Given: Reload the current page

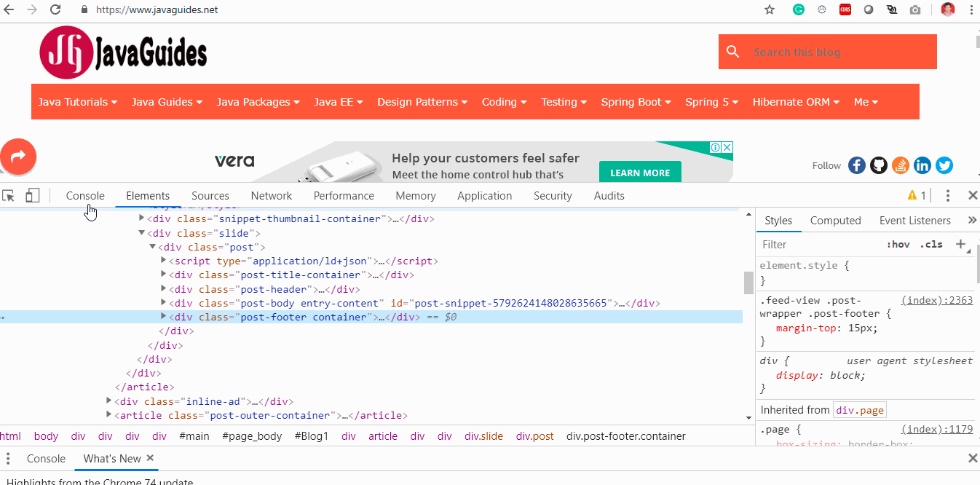Looking at the screenshot, I should click(x=55, y=9).
